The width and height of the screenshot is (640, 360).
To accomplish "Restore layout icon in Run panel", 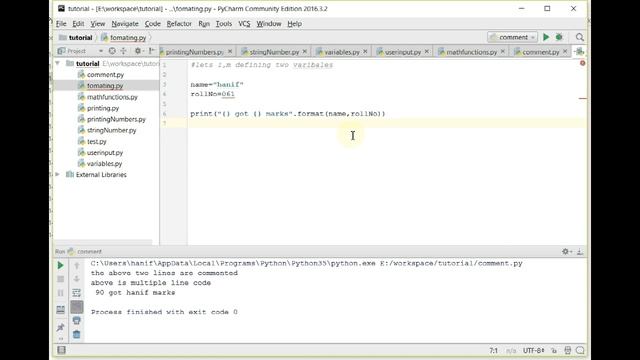I will [x=60, y=310].
